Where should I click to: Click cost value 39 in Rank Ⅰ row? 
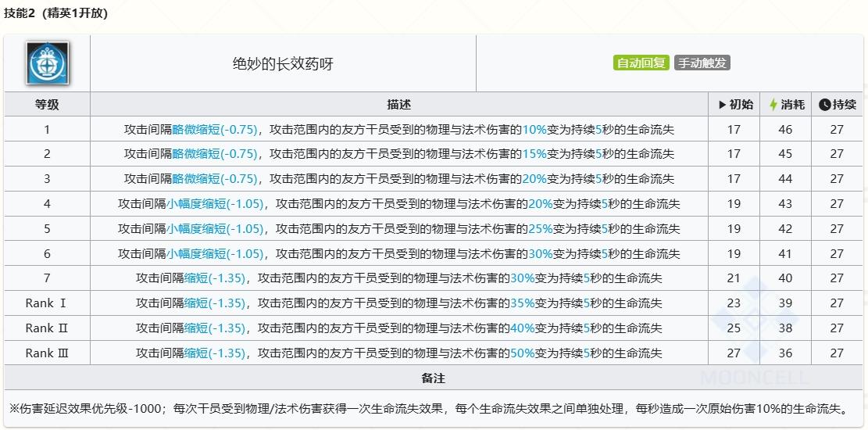tap(785, 303)
